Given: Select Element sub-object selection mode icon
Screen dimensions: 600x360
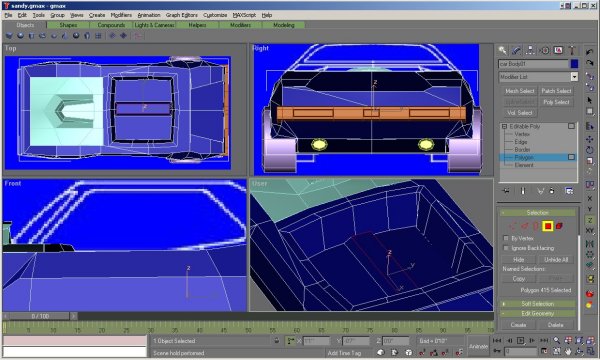Looking at the screenshot, I should click(x=559, y=226).
